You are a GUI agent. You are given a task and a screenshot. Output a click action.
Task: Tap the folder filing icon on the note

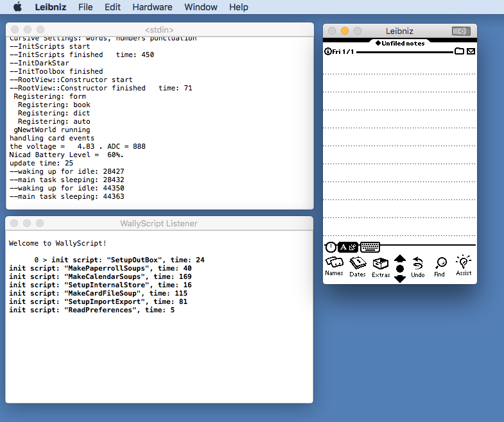click(459, 51)
